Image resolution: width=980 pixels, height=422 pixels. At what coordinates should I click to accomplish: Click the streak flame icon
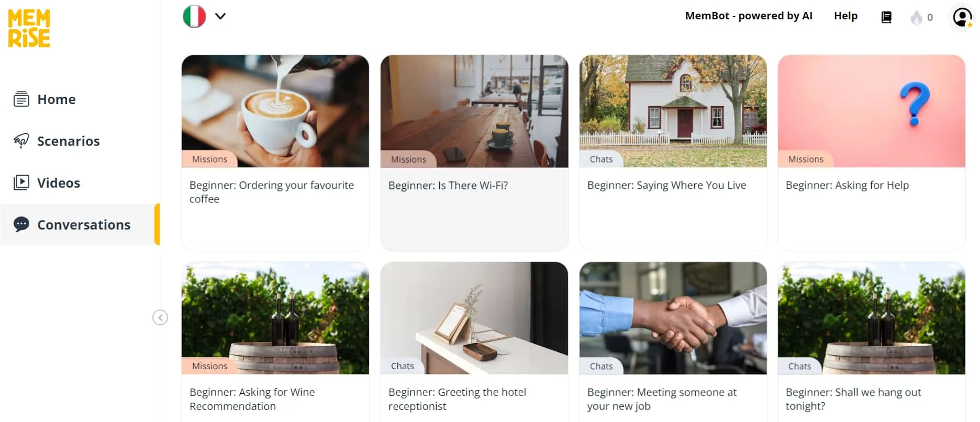coord(916,17)
